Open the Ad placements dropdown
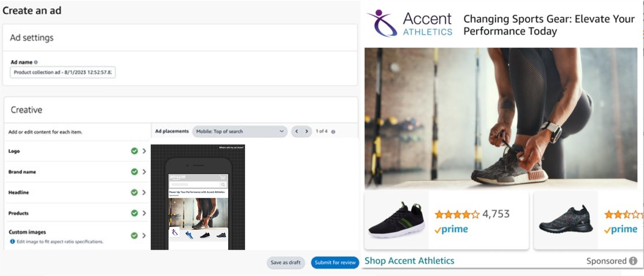Viewport: 644px width, 276px height. click(239, 131)
